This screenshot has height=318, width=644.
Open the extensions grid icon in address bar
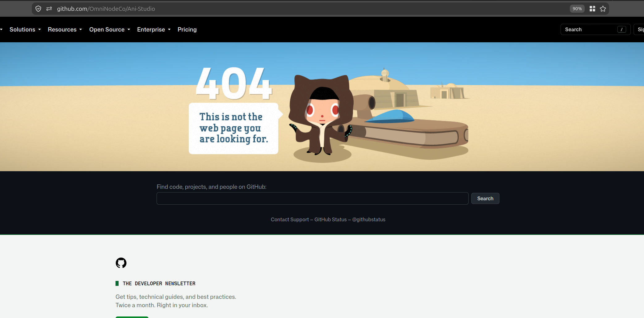click(592, 9)
